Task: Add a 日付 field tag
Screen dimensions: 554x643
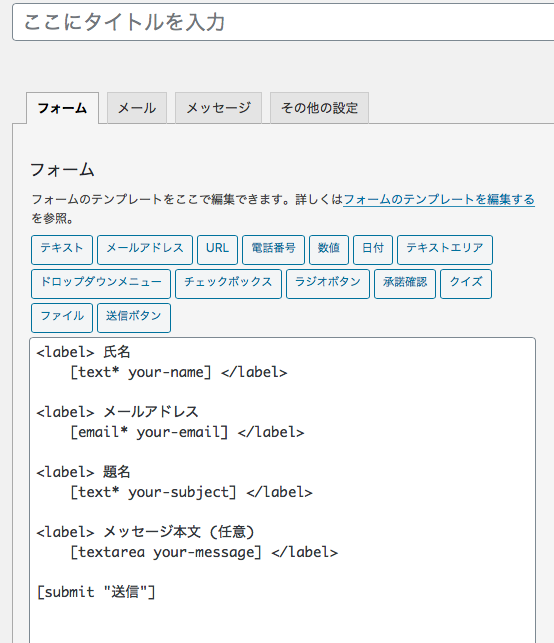Action: (x=373, y=250)
